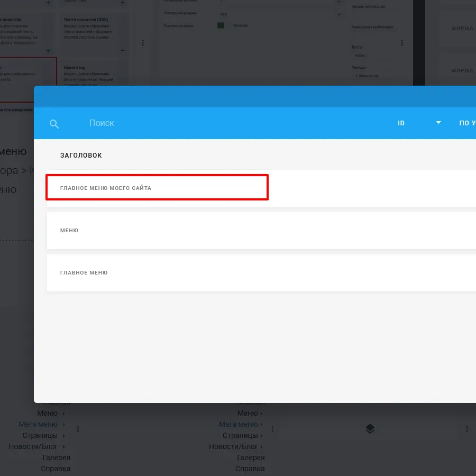The image size is (476, 476).
Task: Expand Новости/Блог arrow in the leftmost menu
Action: tap(64, 447)
